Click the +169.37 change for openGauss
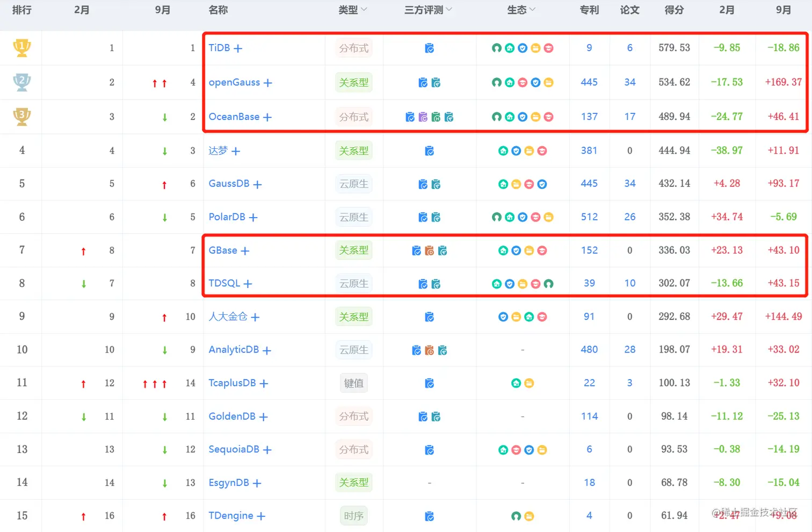The width and height of the screenshot is (812, 532). point(783,82)
